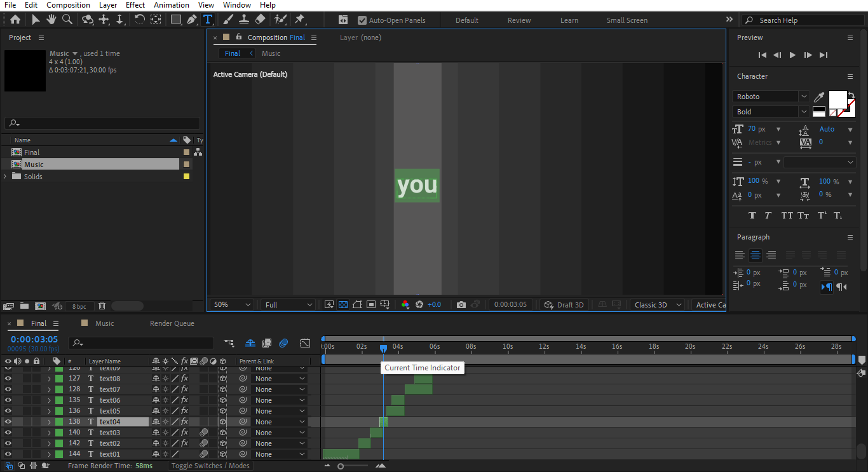Select the Horizontal Type tool

coord(208,20)
